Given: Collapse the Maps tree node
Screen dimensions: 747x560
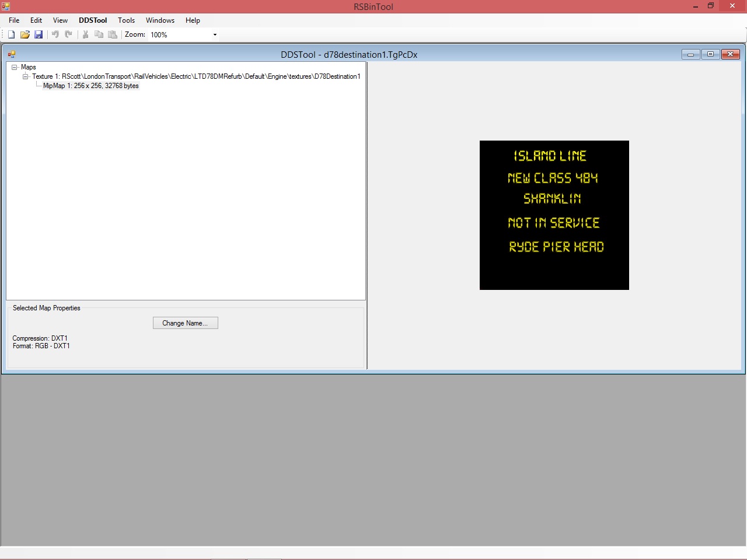Looking at the screenshot, I should click(x=15, y=68).
